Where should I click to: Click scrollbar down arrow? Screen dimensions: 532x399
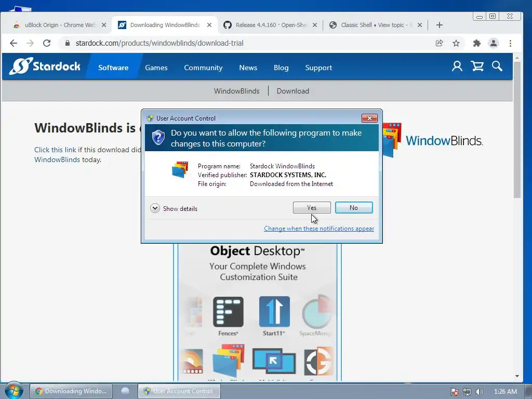[517, 376]
